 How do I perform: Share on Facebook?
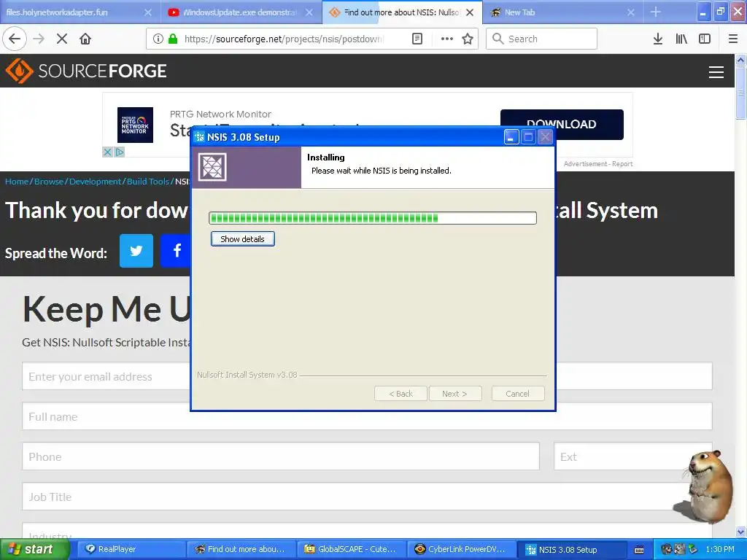point(177,251)
